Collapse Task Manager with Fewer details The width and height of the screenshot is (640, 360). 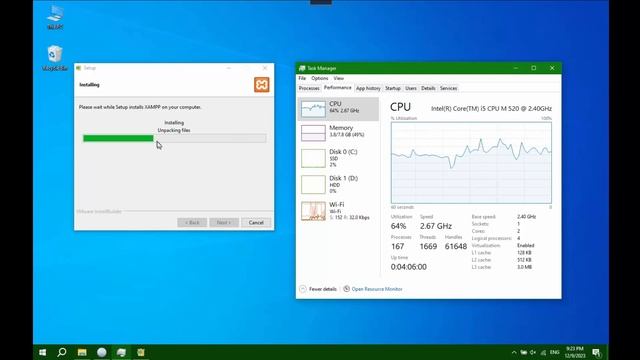click(318, 289)
